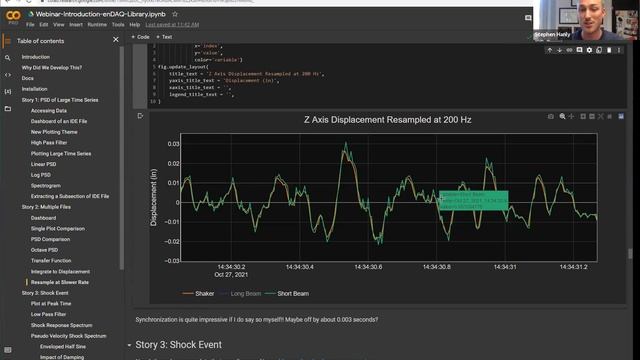Image resolution: width=640 pixels, height=360 pixels.
Task: Jump to Why Did We Develop This?
Action: [52, 68]
